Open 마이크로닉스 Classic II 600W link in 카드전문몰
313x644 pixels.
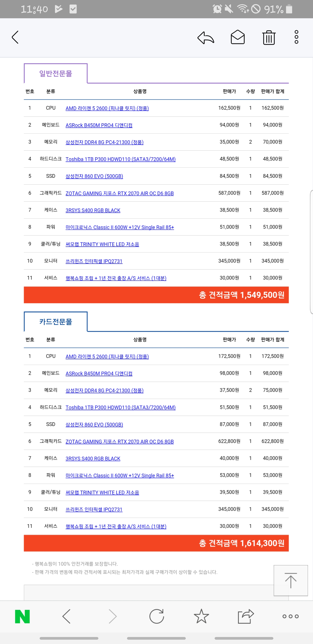click(120, 476)
